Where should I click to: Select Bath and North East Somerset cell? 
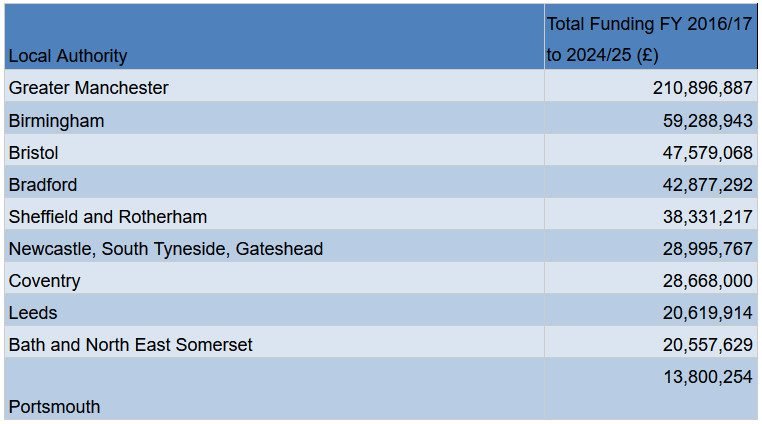[131, 345]
